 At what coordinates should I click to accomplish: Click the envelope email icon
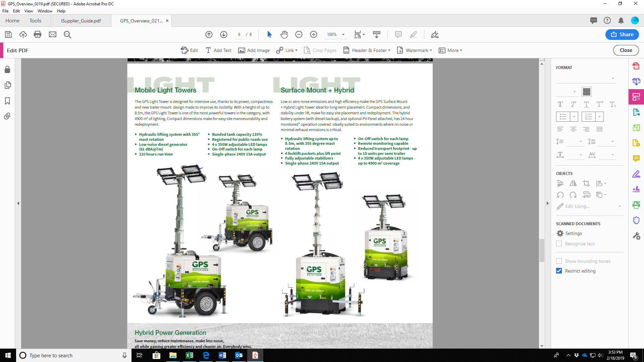coord(53,35)
